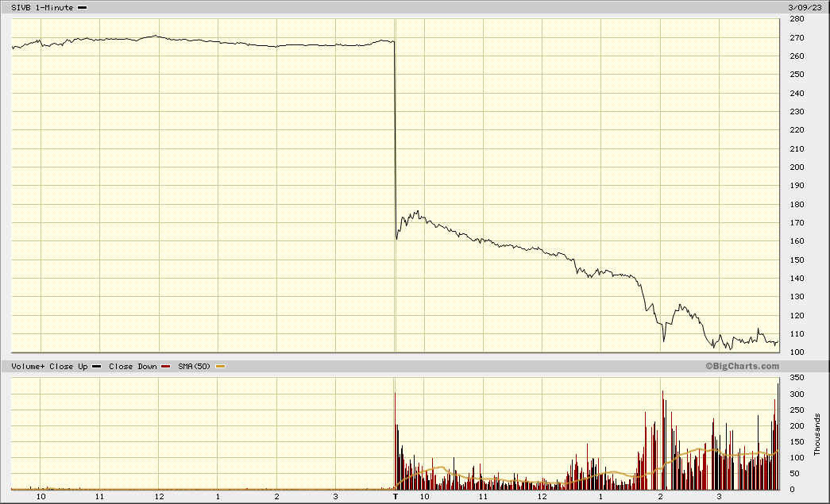Click the 130 price axis label
The height and width of the screenshot is (504, 830).
coord(797,297)
